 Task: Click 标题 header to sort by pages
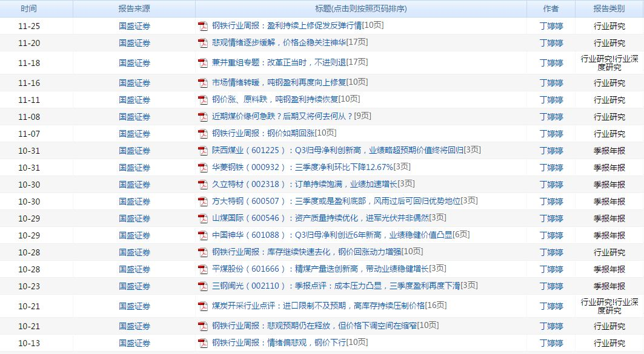click(360, 8)
